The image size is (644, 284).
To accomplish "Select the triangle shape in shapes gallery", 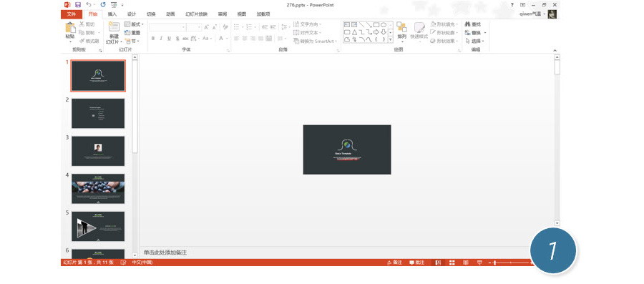I will click(x=354, y=32).
